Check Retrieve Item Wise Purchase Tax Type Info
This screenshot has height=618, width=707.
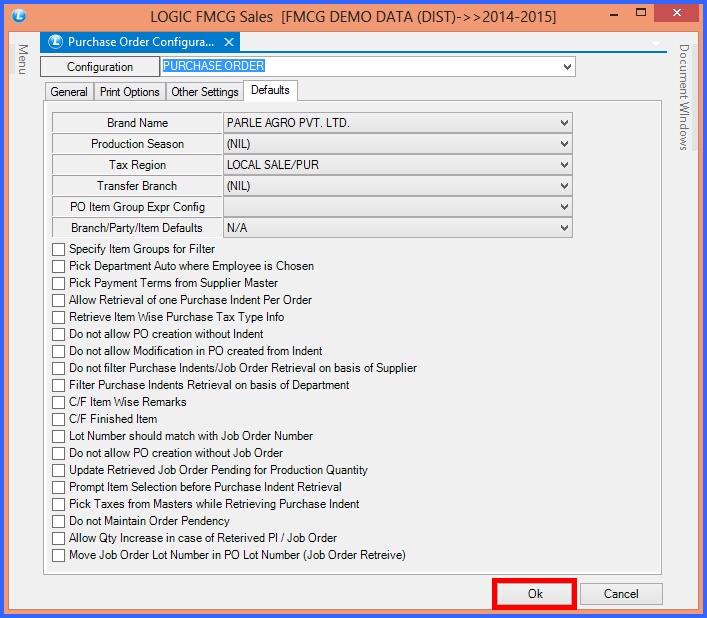tap(58, 317)
